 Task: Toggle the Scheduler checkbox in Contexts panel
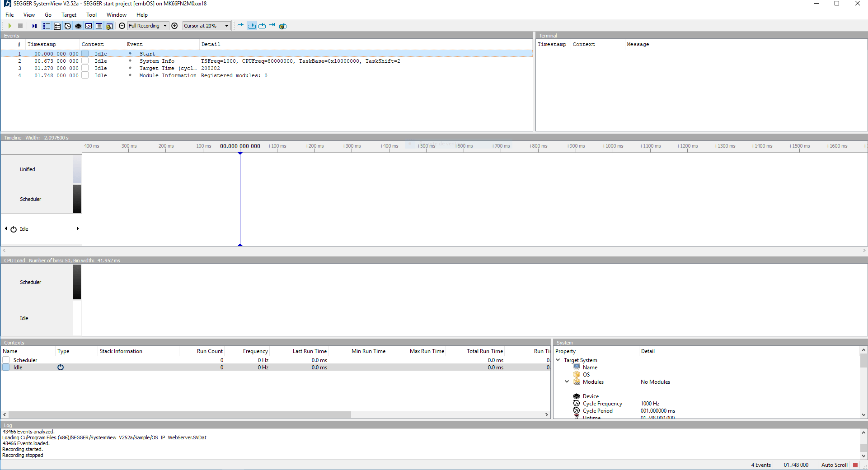tap(6, 360)
